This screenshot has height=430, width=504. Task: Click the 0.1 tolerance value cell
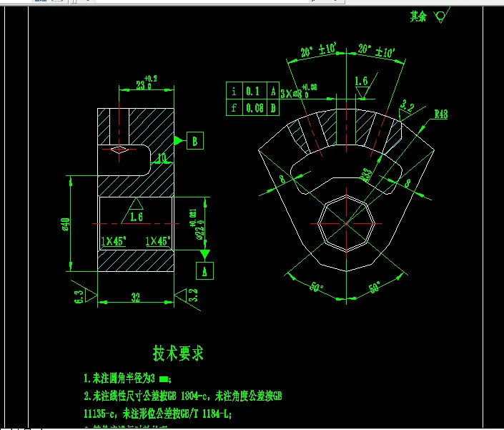pos(255,91)
